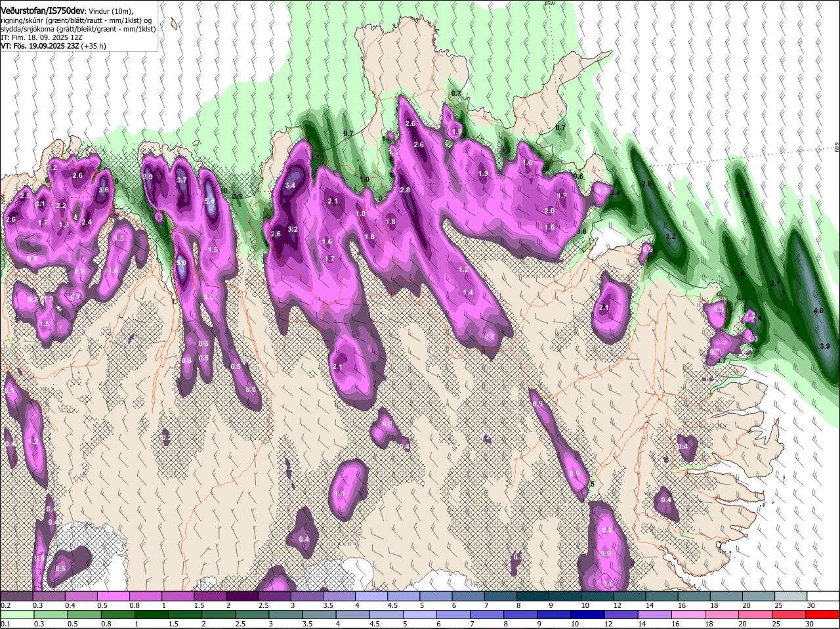
Task: Click the 4.0 rain value offshore east
Action: click(x=818, y=311)
